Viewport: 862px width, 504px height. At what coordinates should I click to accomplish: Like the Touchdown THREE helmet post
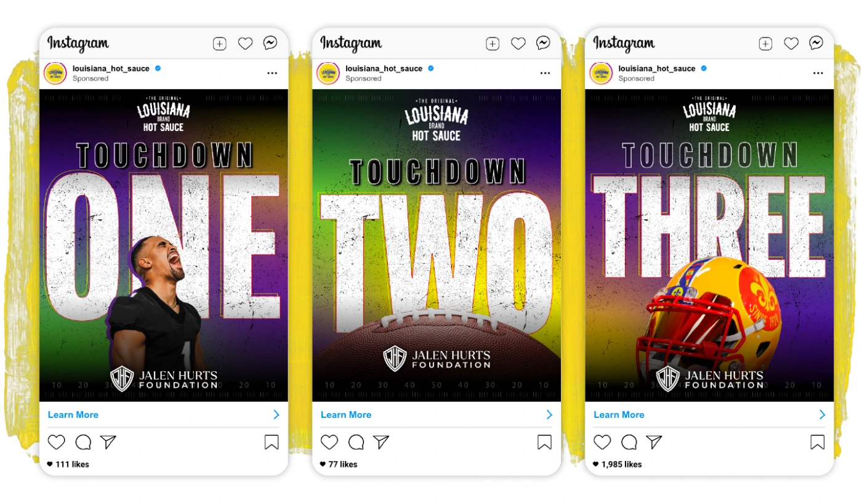[602, 442]
